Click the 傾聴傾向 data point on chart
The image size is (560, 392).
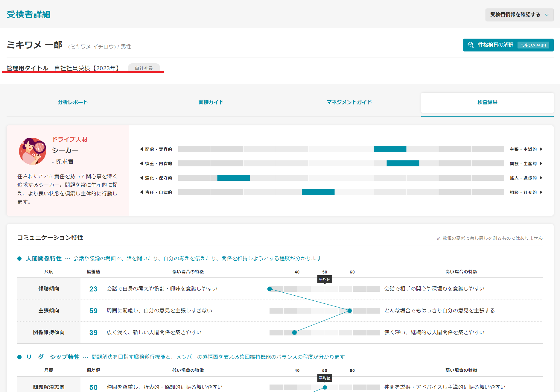click(270, 289)
